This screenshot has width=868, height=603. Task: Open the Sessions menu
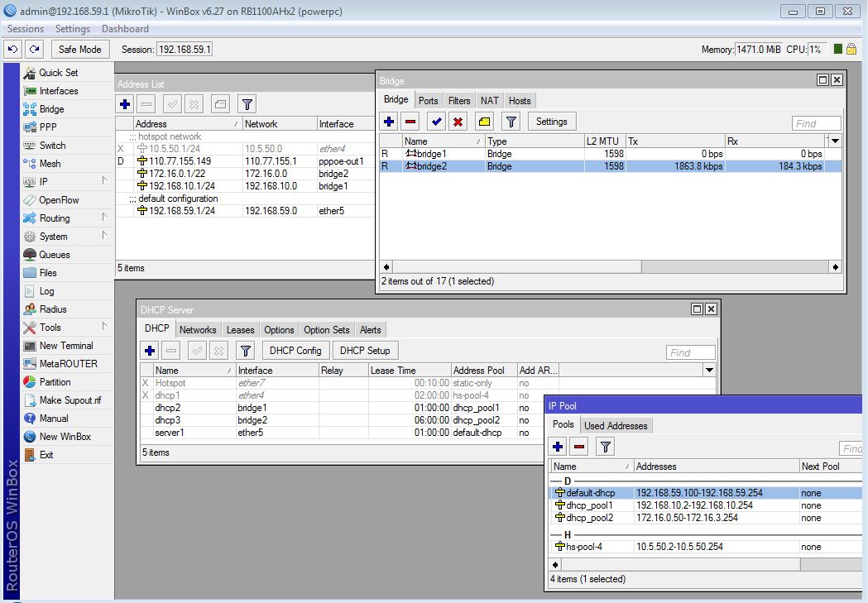click(26, 29)
